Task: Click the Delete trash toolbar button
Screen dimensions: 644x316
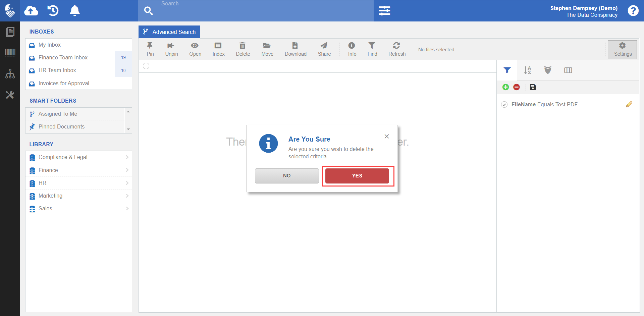Action: [x=243, y=49]
